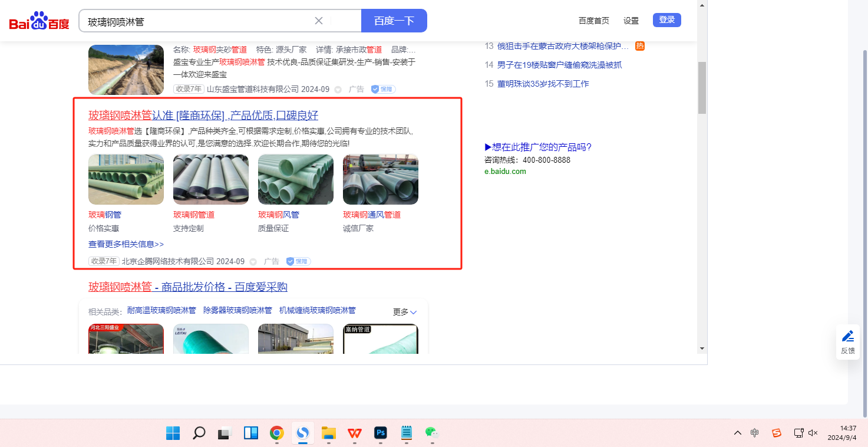The width and height of the screenshot is (868, 447).
Task: Open the image above 玻璃钢风管 质量保证
Action: pos(296,179)
